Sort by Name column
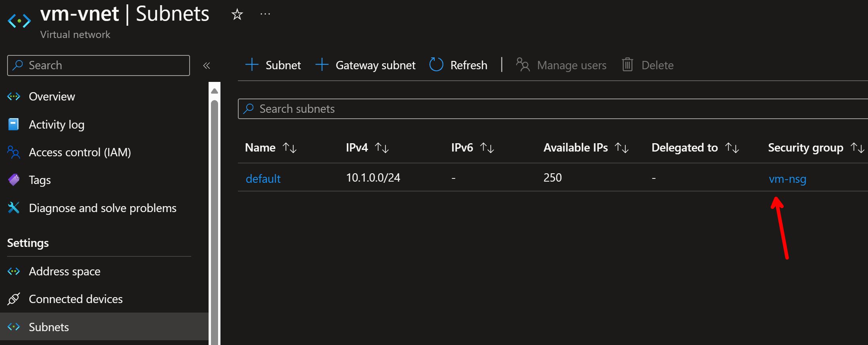 coord(271,148)
